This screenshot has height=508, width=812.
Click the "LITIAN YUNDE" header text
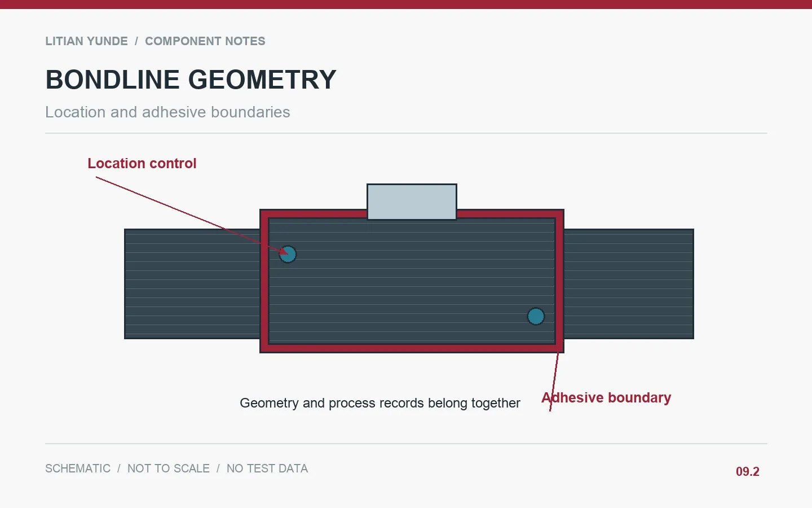[x=86, y=41]
